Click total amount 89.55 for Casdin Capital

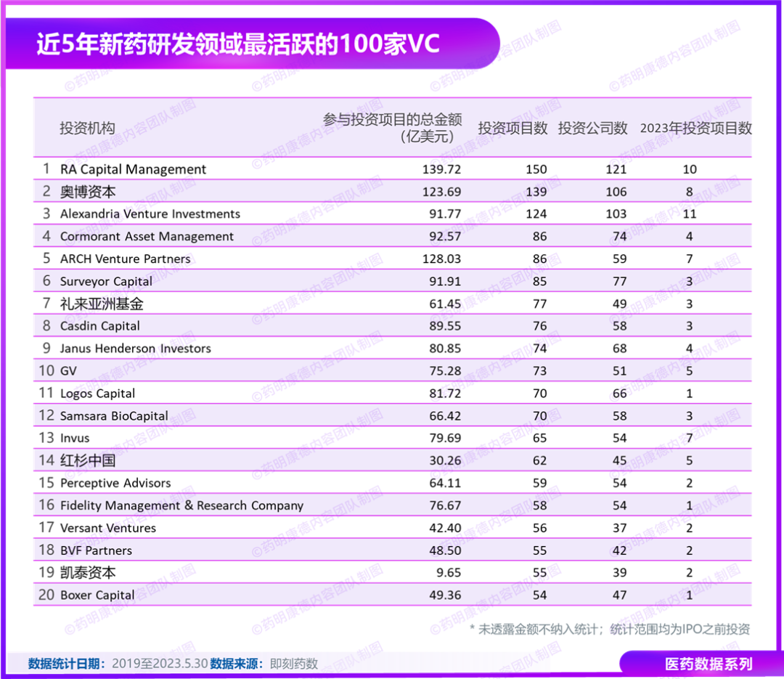[x=445, y=326]
